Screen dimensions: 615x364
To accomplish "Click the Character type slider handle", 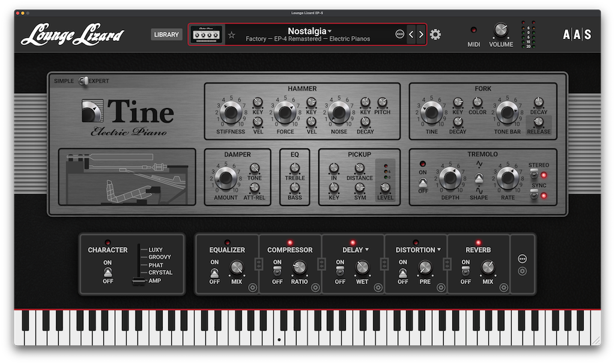I will (x=139, y=281).
